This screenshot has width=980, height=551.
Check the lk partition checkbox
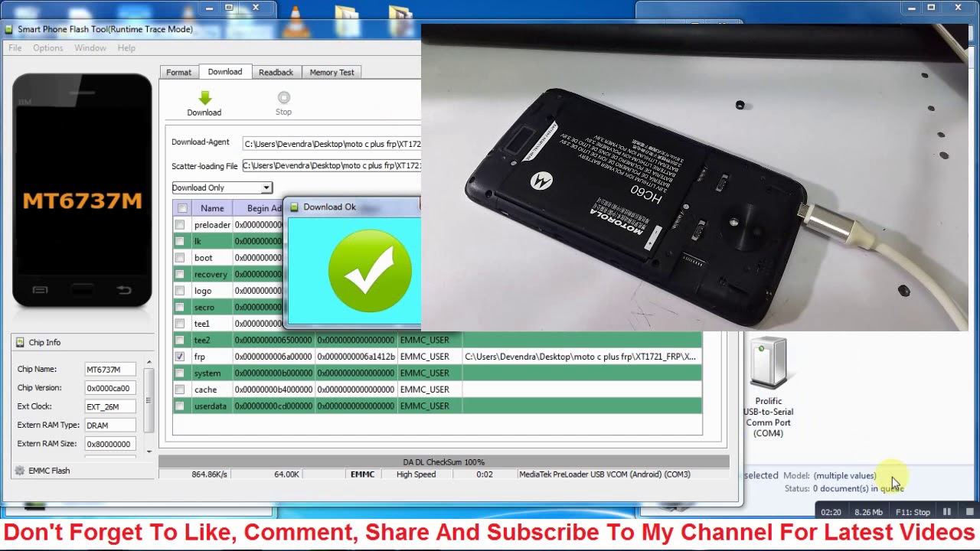tap(180, 241)
